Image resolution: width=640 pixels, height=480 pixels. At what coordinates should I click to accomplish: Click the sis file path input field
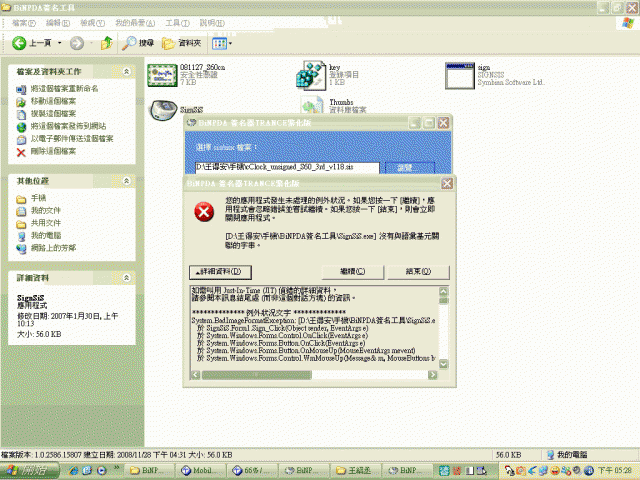coord(287,167)
